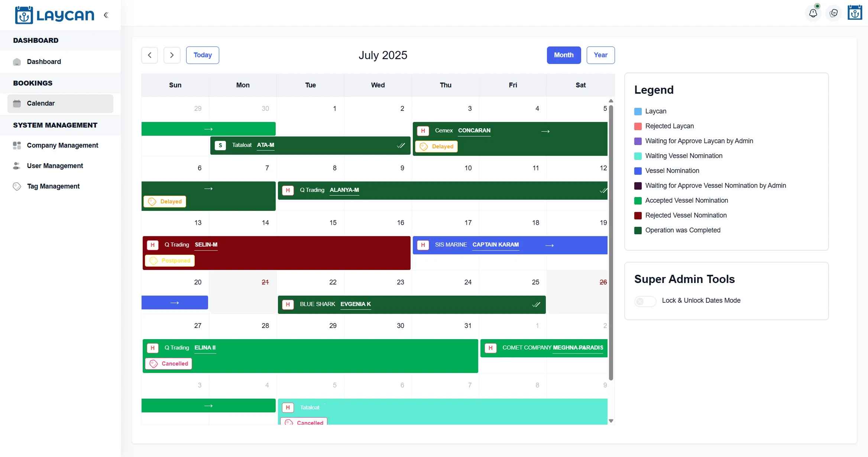
Task: Click the chat messages icon in header
Action: (833, 13)
